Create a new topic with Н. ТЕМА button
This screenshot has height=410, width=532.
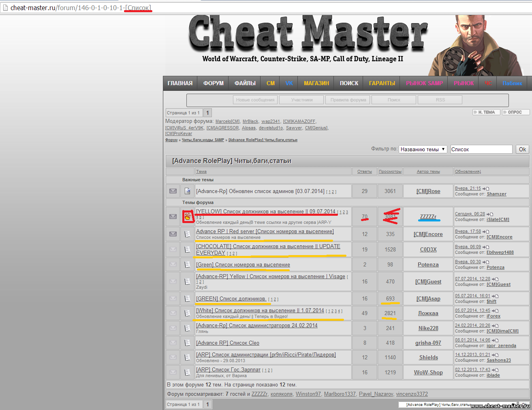(x=486, y=112)
